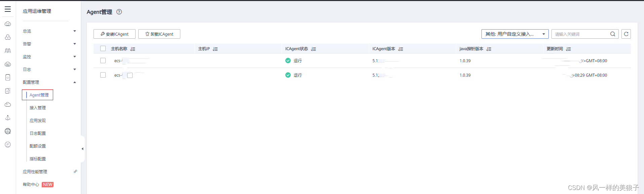Click the 应用运维管理 sidebar title
This screenshot has width=644, height=194.
click(x=37, y=11)
